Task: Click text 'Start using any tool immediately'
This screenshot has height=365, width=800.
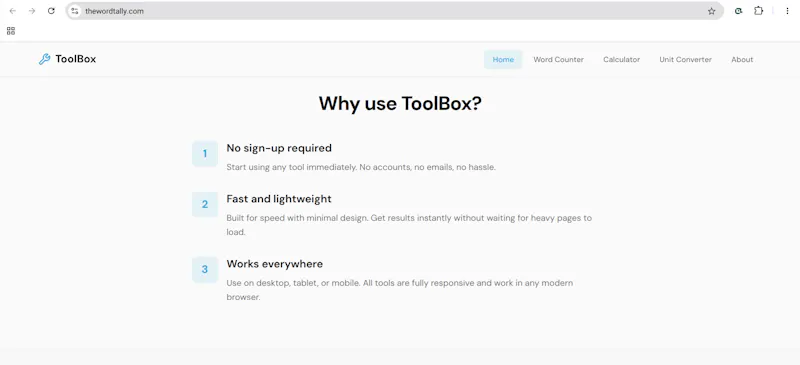Action: (x=291, y=167)
